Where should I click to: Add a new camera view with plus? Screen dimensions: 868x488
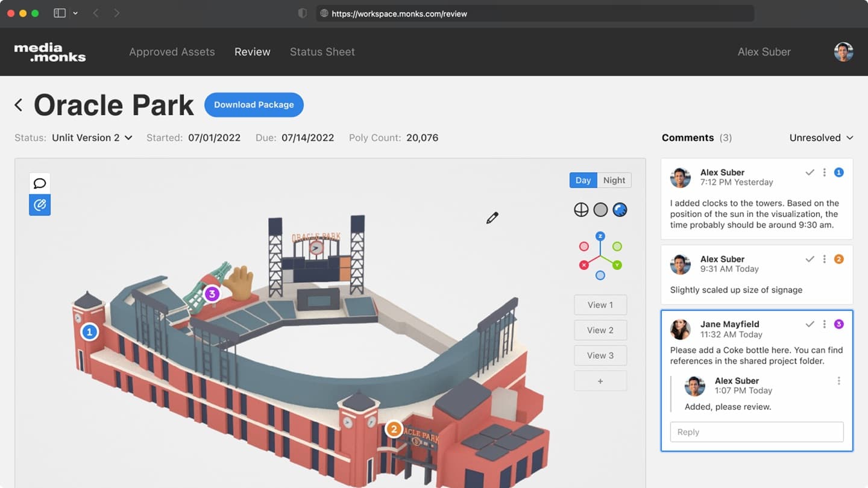coord(600,381)
